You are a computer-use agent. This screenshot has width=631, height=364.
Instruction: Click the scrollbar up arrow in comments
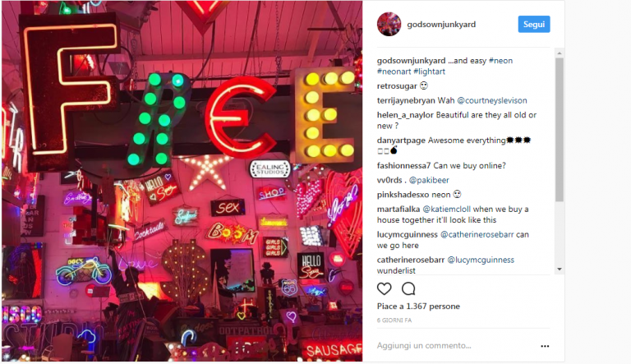[560, 53]
